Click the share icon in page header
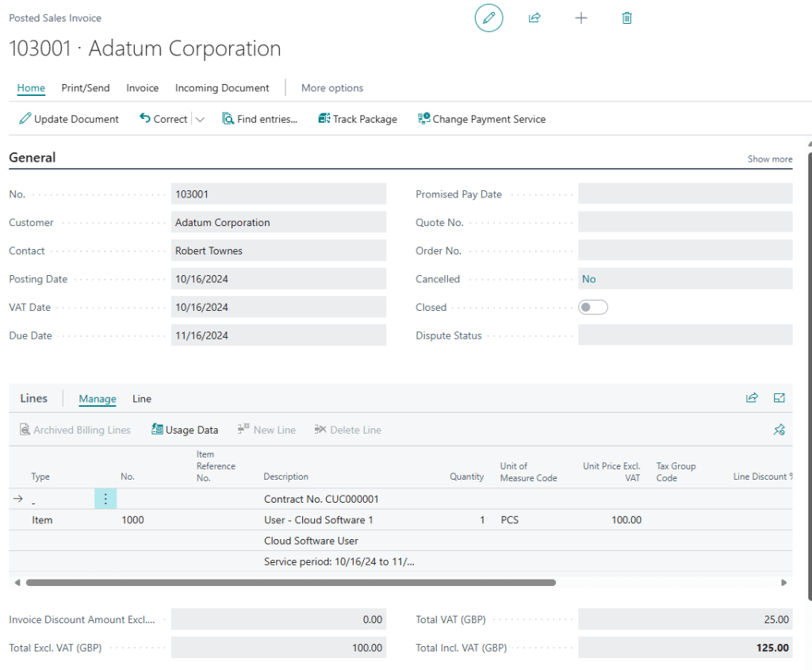 pyautogui.click(x=534, y=17)
